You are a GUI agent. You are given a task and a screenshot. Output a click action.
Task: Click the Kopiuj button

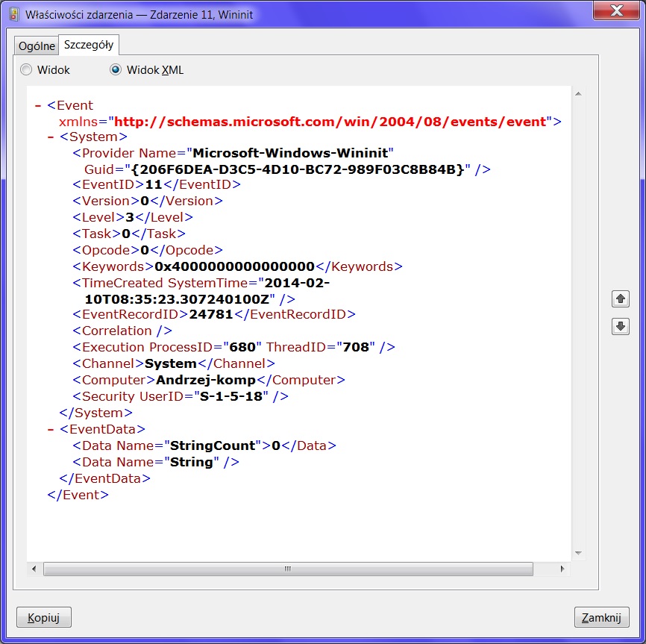click(44, 617)
